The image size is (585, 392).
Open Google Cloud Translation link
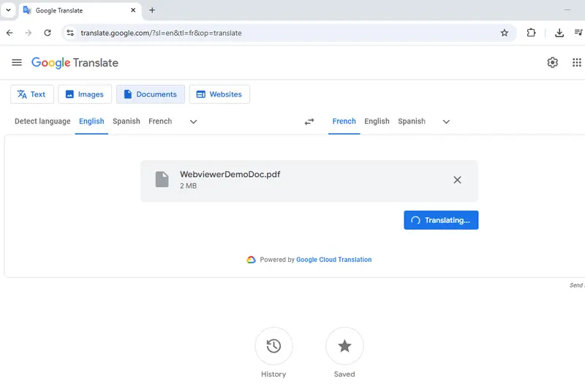tap(334, 260)
